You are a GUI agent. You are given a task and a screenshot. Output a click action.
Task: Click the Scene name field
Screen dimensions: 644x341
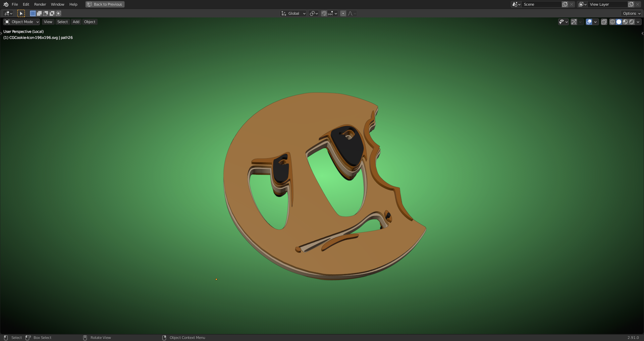541,4
